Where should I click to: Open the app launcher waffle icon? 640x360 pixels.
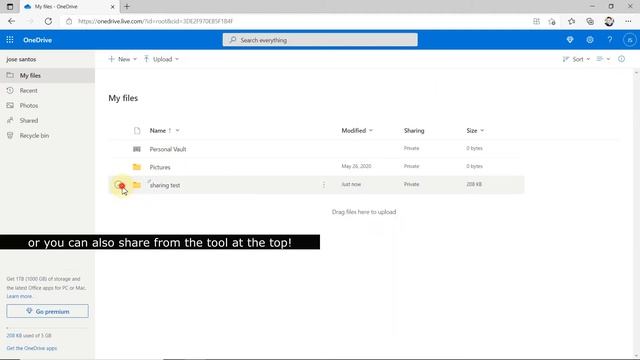(10, 40)
